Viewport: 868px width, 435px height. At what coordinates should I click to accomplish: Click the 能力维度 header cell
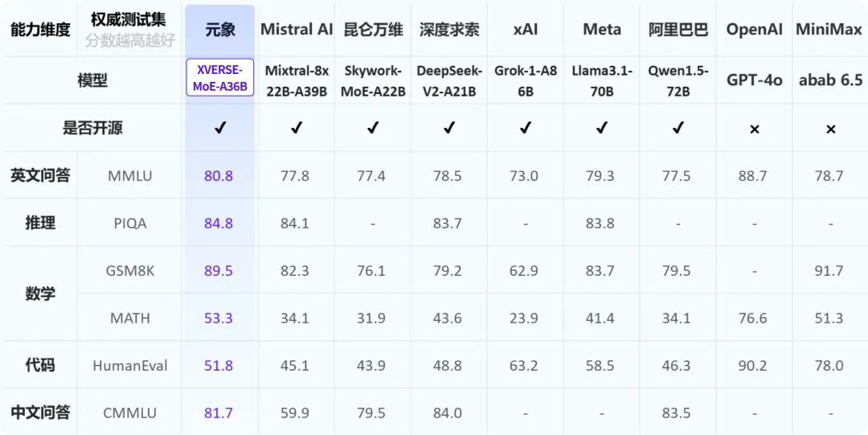[x=40, y=30]
